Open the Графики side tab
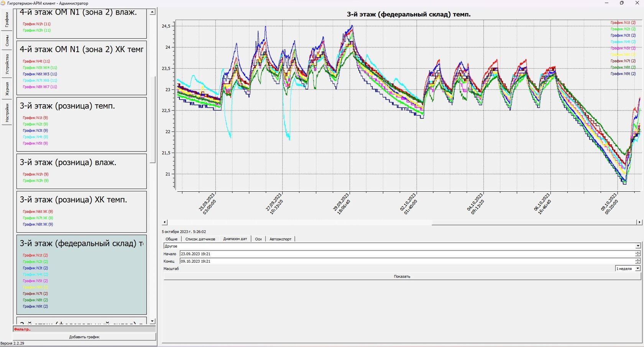 7,20
